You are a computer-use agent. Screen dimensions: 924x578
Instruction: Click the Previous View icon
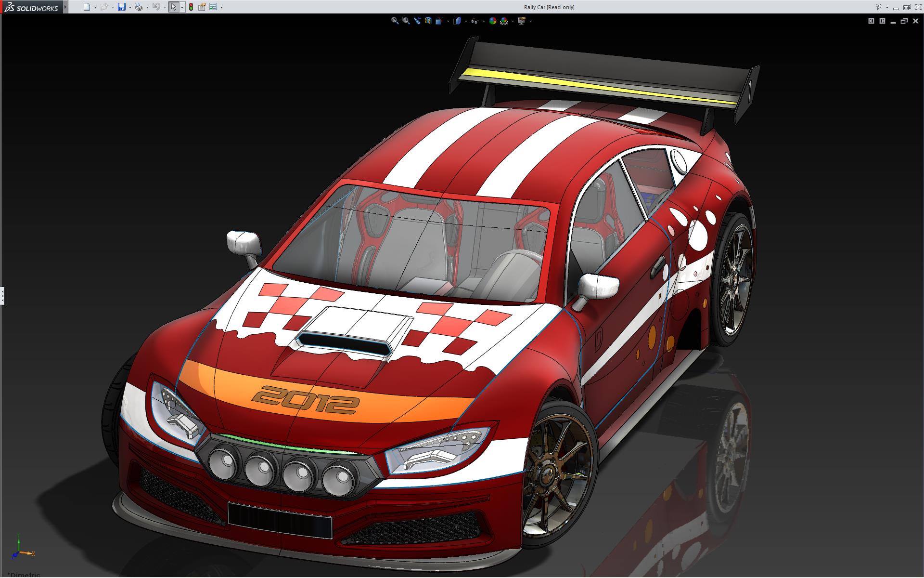417,21
